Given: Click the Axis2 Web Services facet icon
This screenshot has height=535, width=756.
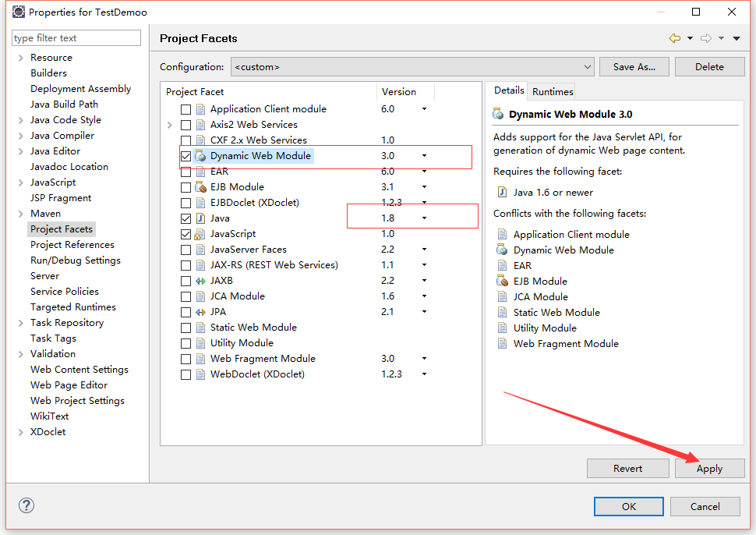Looking at the screenshot, I should pos(200,125).
